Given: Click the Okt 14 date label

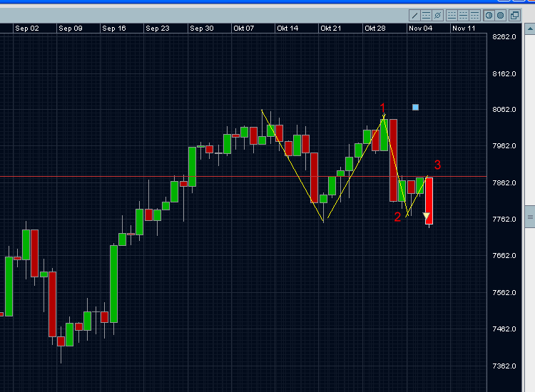Looking at the screenshot, I should coord(287,29).
